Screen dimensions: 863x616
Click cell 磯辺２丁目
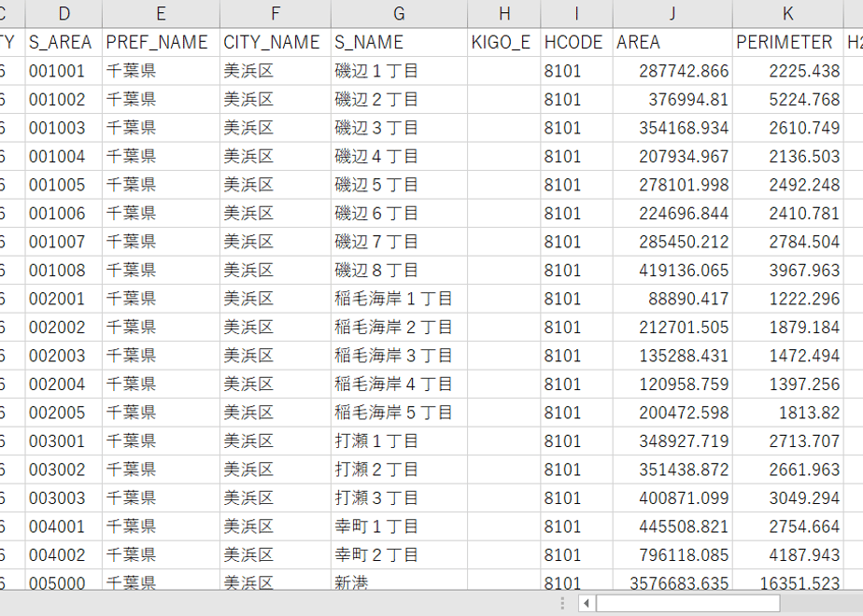coord(399,100)
